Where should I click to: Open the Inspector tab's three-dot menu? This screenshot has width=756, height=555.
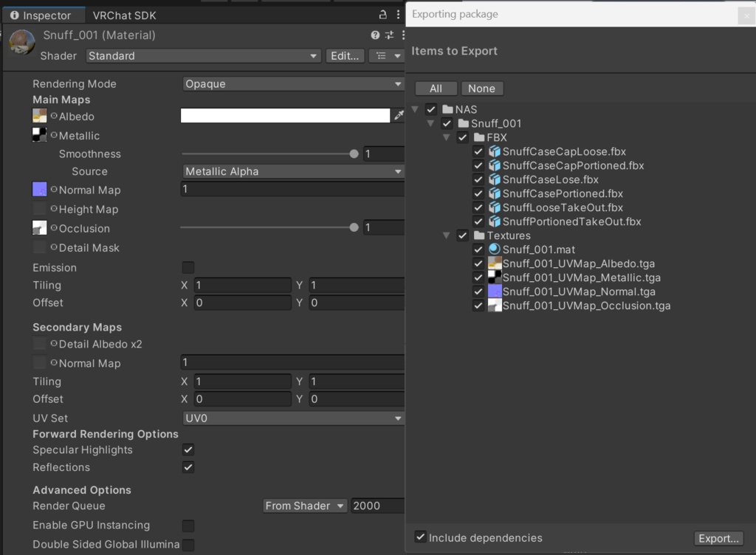pos(398,15)
